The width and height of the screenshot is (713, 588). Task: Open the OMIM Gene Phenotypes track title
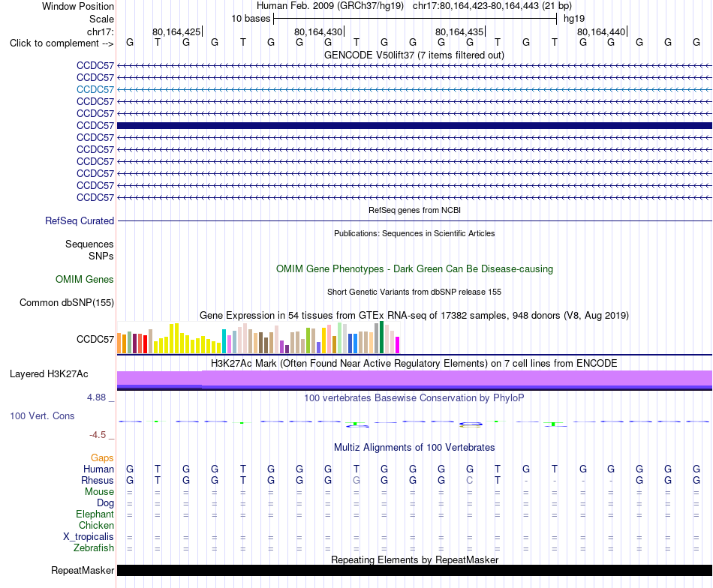pos(414,269)
